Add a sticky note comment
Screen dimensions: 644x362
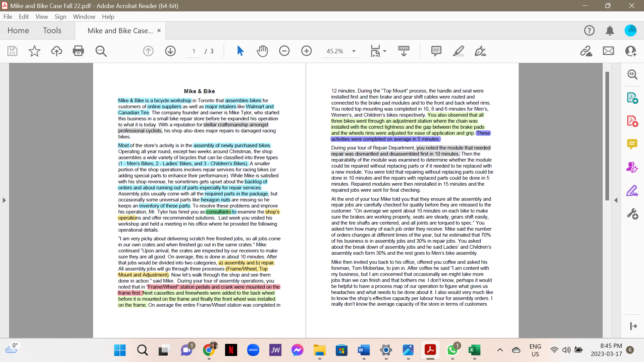click(x=436, y=51)
